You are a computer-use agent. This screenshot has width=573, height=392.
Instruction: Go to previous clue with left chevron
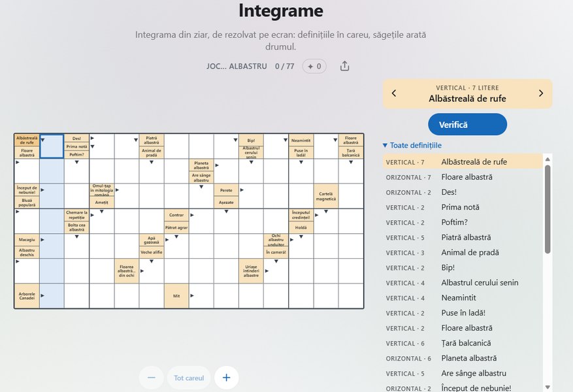click(394, 93)
